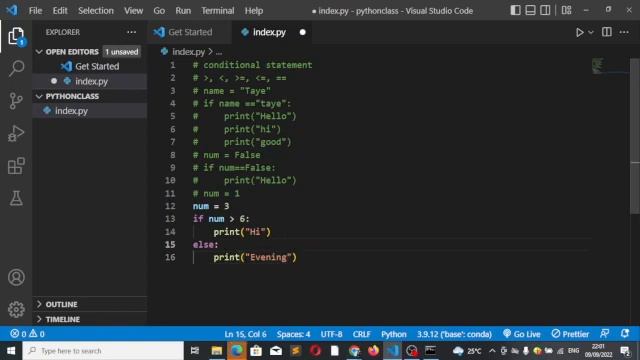The height and width of the screenshot is (360, 640).
Task: Change indentation via Spaces: 4
Action: click(293, 334)
